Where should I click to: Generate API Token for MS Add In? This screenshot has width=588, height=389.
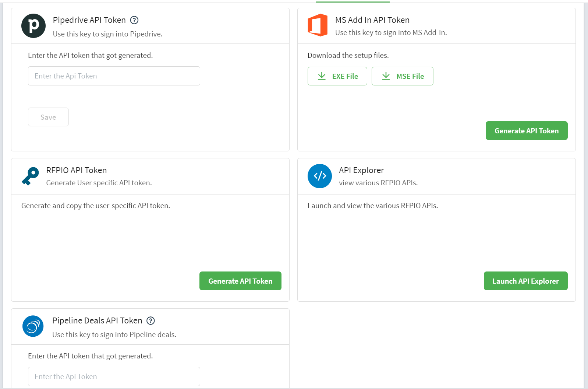tap(527, 130)
